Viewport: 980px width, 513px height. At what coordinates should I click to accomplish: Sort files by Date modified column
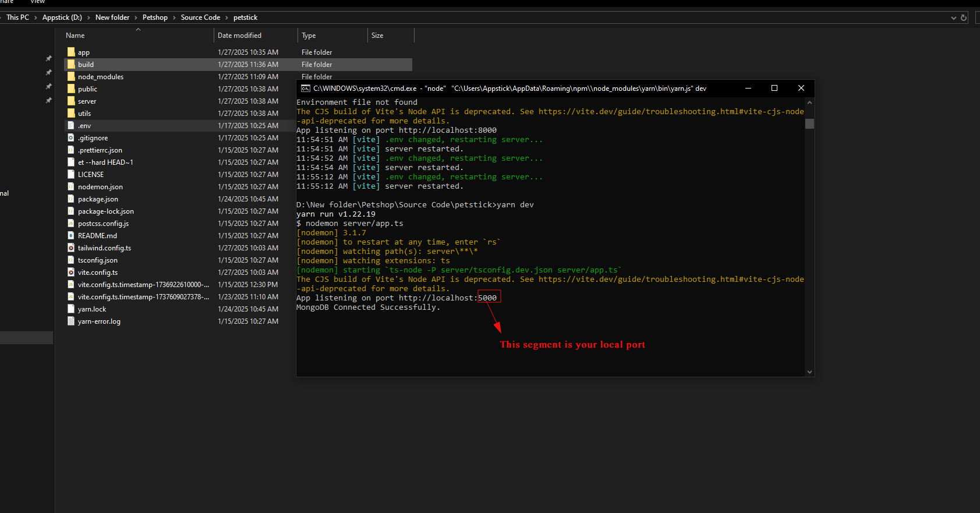click(239, 36)
